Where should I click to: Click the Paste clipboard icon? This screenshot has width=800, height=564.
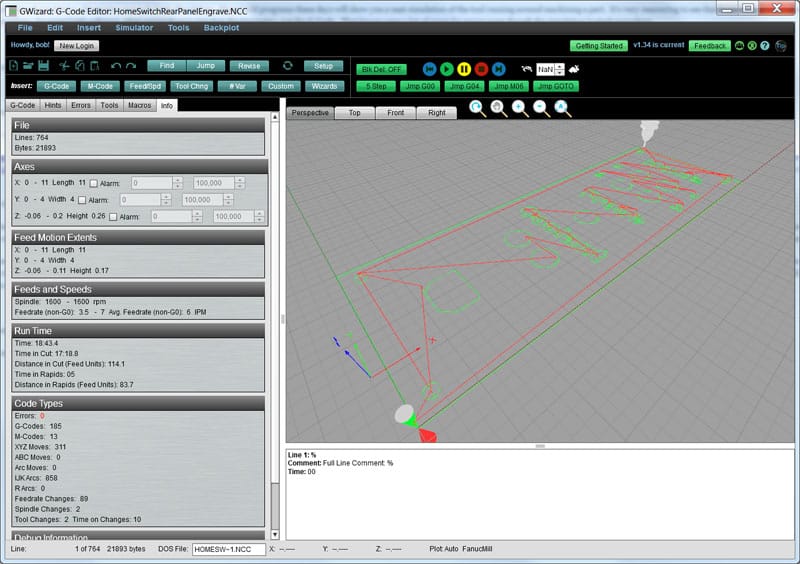pos(94,65)
